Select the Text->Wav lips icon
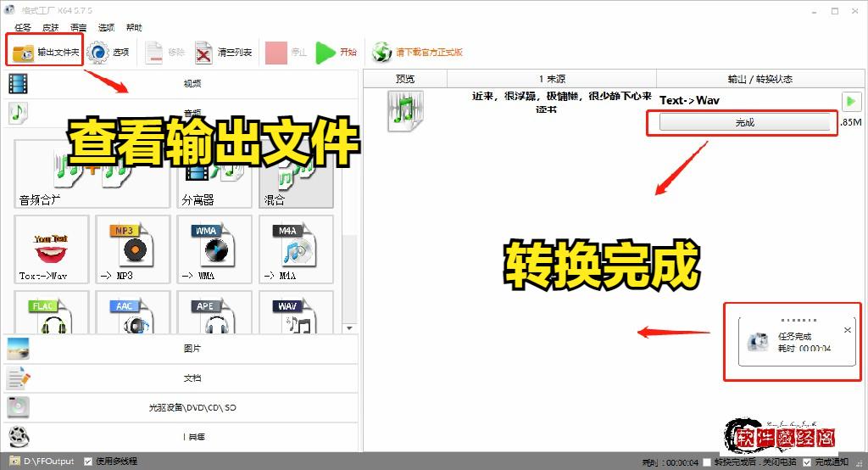868x470 pixels. [52, 249]
